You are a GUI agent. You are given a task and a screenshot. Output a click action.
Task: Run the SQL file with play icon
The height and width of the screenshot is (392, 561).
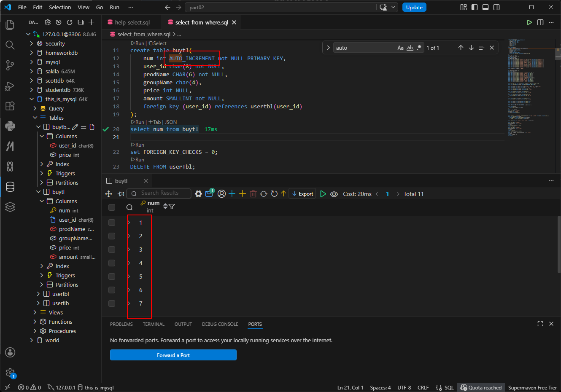pos(529,22)
